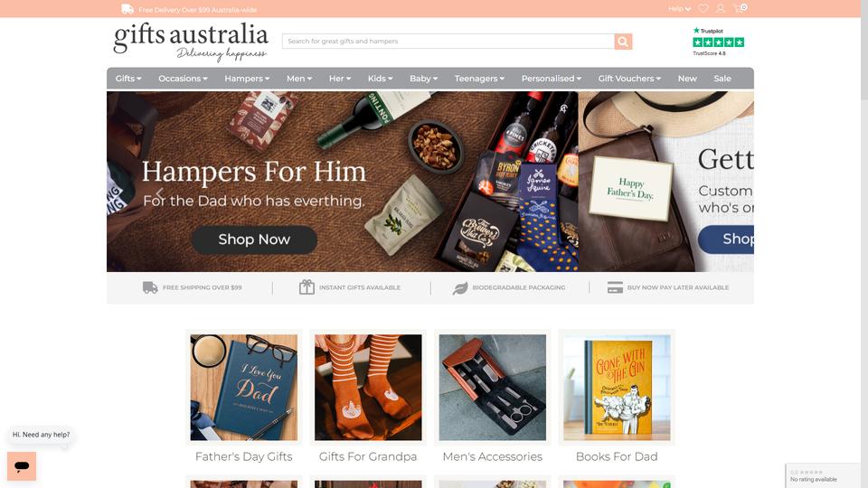
Task: Open the Personalised dropdown menu
Action: [552, 79]
